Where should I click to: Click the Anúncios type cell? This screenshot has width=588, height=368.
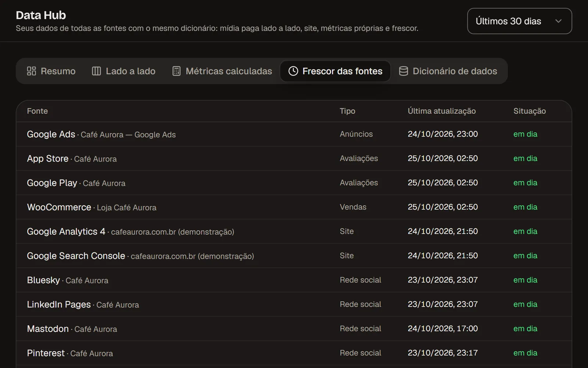tap(356, 134)
